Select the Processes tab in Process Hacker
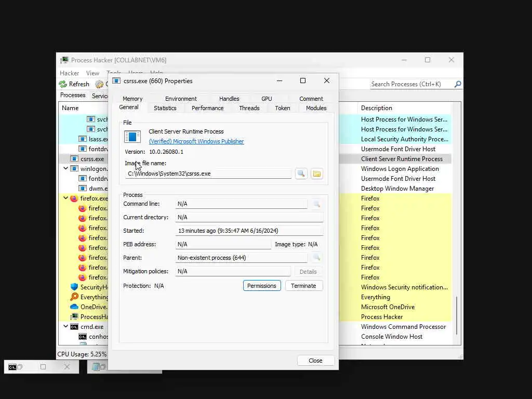This screenshot has width=532, height=399. [73, 95]
